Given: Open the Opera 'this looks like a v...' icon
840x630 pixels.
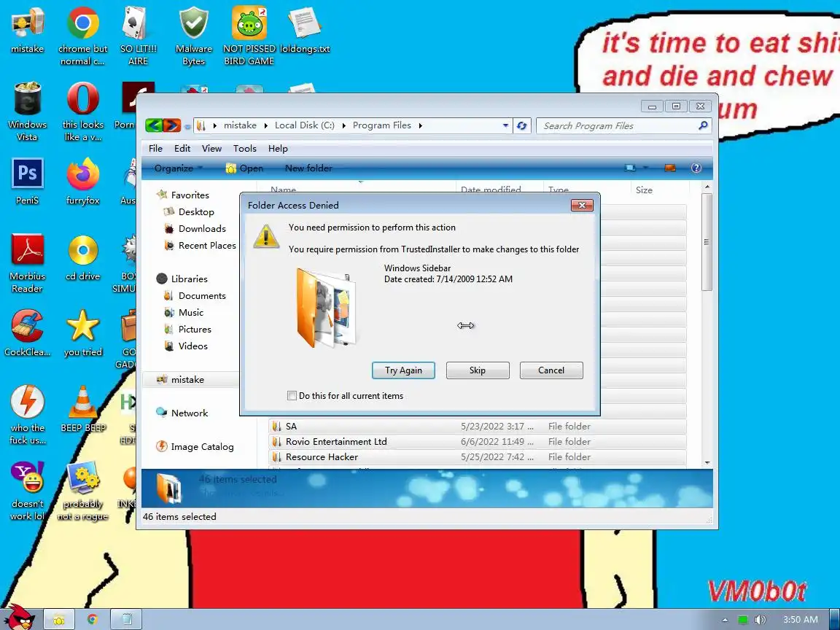Looking at the screenshot, I should pos(82,112).
